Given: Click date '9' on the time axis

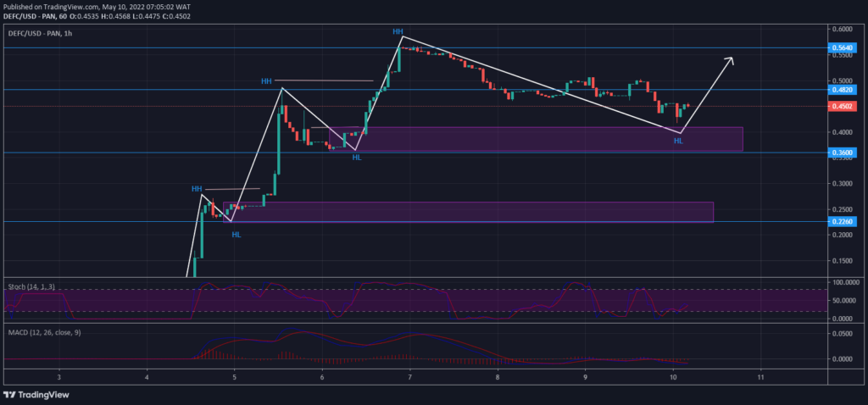Looking at the screenshot, I should coord(585,377).
